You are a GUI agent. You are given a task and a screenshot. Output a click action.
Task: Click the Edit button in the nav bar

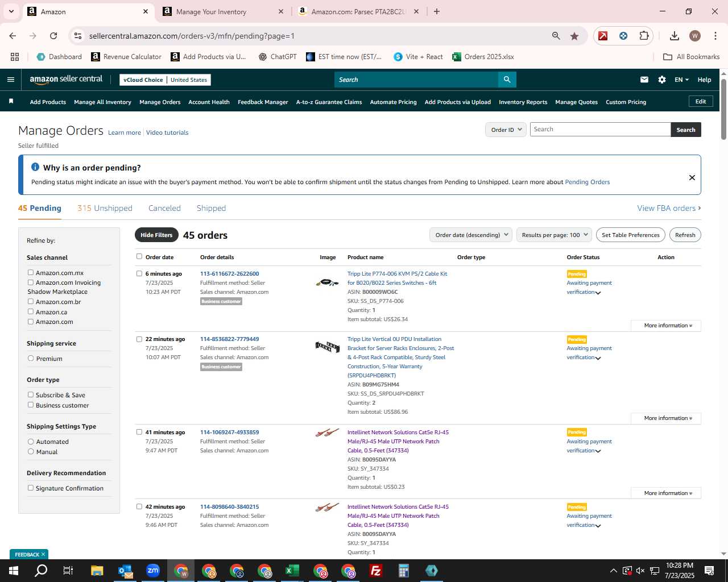pos(701,101)
